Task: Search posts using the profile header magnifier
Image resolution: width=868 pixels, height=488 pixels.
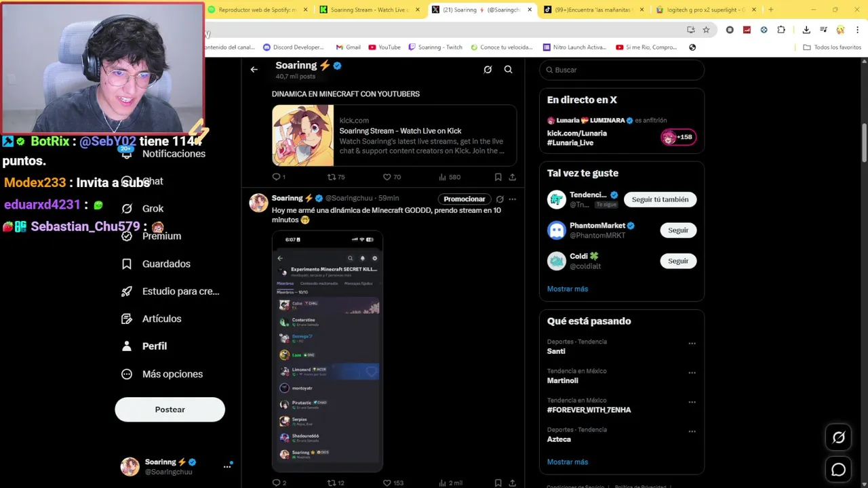Action: 508,69
